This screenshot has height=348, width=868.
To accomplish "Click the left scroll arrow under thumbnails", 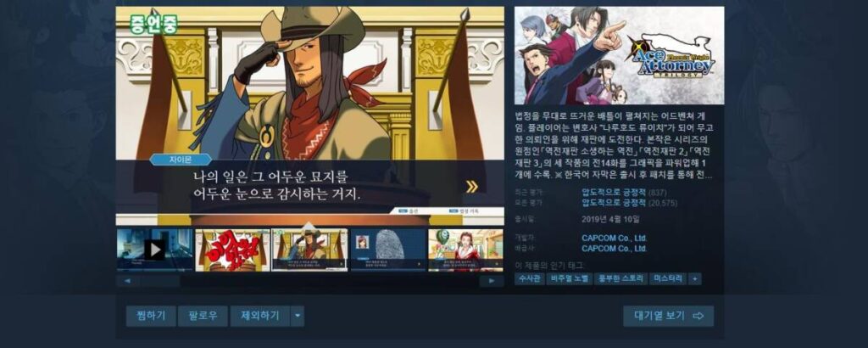I will coord(128,281).
